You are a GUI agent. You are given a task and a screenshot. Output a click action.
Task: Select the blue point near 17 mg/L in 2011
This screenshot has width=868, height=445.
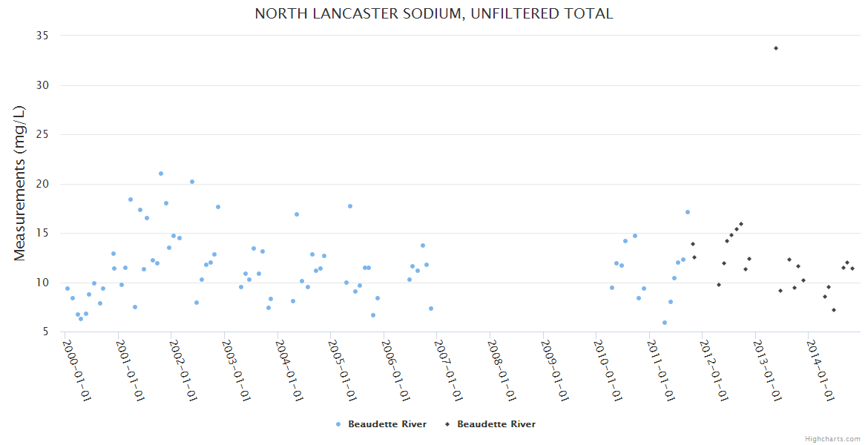(688, 212)
